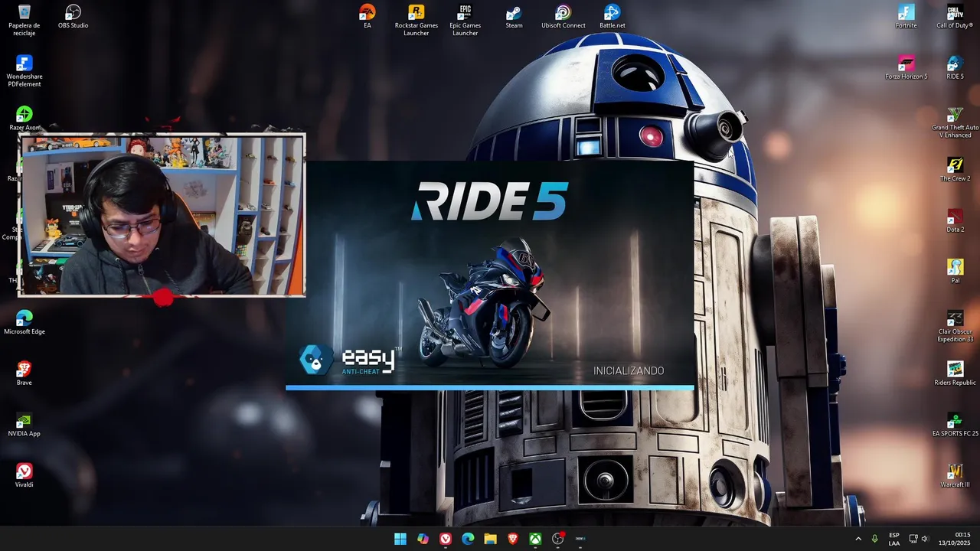Select the Riders Republic desktop icon
The image size is (980, 551).
tap(955, 373)
